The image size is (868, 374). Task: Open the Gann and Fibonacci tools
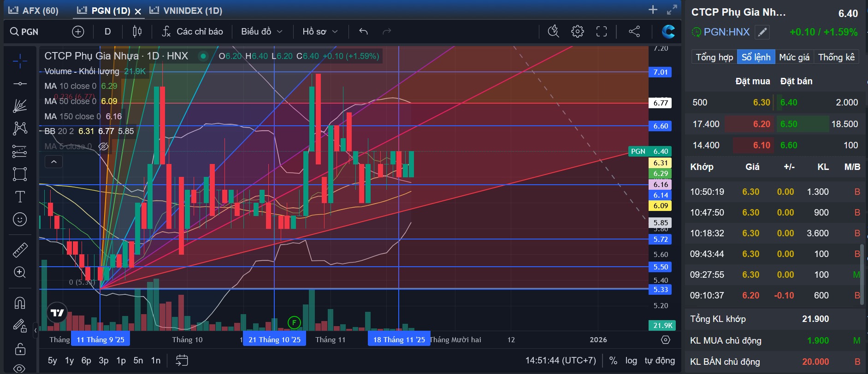tap(20, 106)
